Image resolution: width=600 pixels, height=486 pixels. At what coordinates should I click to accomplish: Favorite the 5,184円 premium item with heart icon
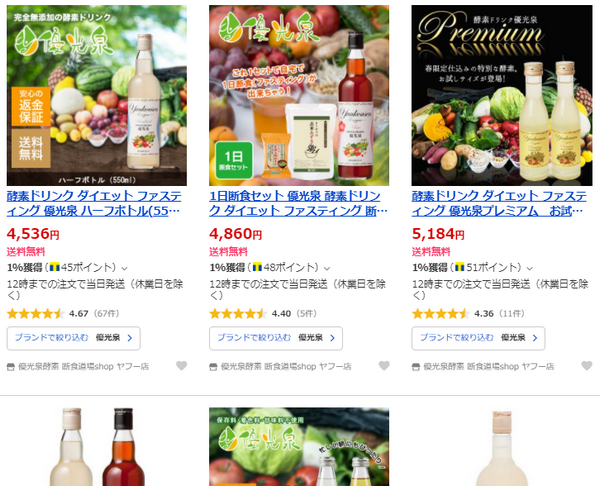pos(586,366)
